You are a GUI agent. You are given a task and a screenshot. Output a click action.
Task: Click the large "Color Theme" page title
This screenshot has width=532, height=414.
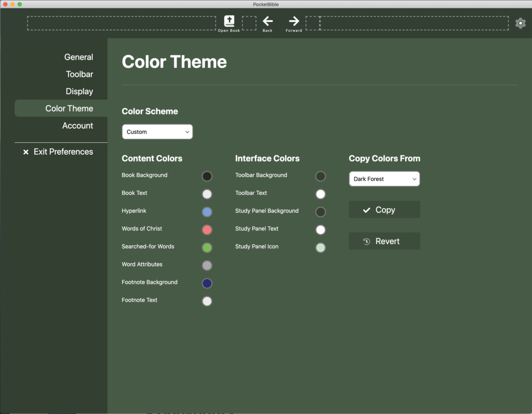pyautogui.click(x=175, y=62)
